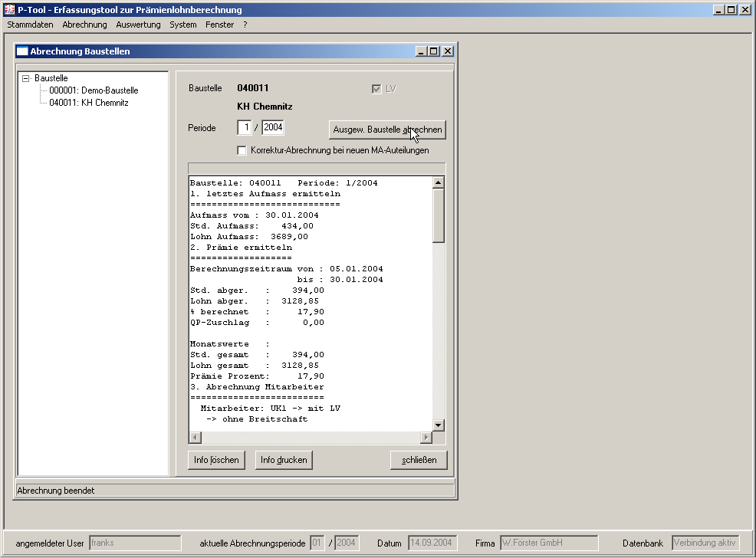Viewport: 756px width, 558px height.
Task: Click the Periode year field 2004
Action: click(x=273, y=128)
